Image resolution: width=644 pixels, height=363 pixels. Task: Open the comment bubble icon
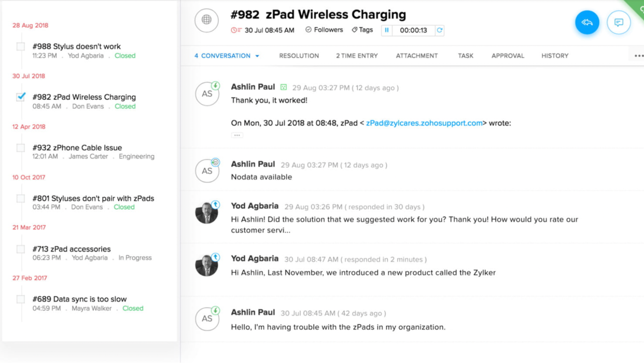pyautogui.click(x=618, y=22)
